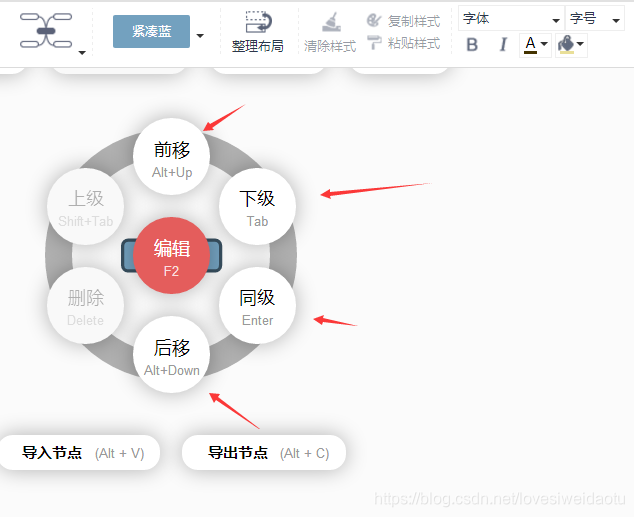Click 导出节点 (Alt + C) button
Viewport: 634px width, 517px height.
(x=264, y=453)
